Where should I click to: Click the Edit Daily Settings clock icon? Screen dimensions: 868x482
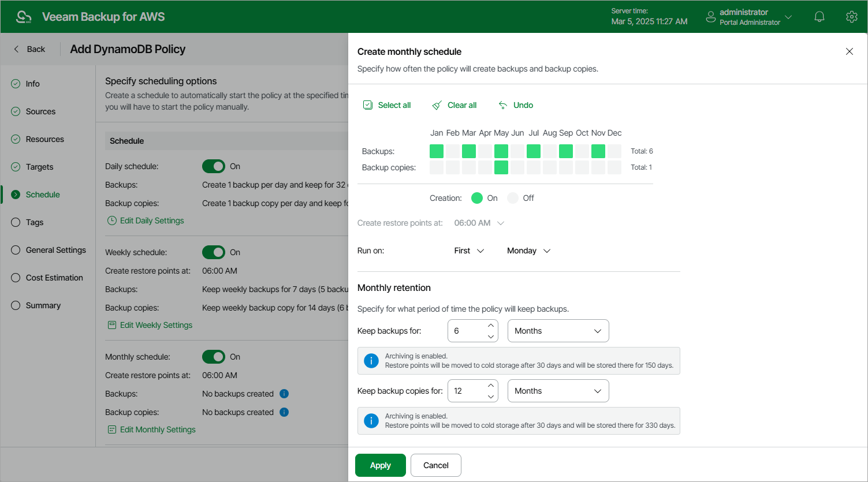click(x=112, y=221)
